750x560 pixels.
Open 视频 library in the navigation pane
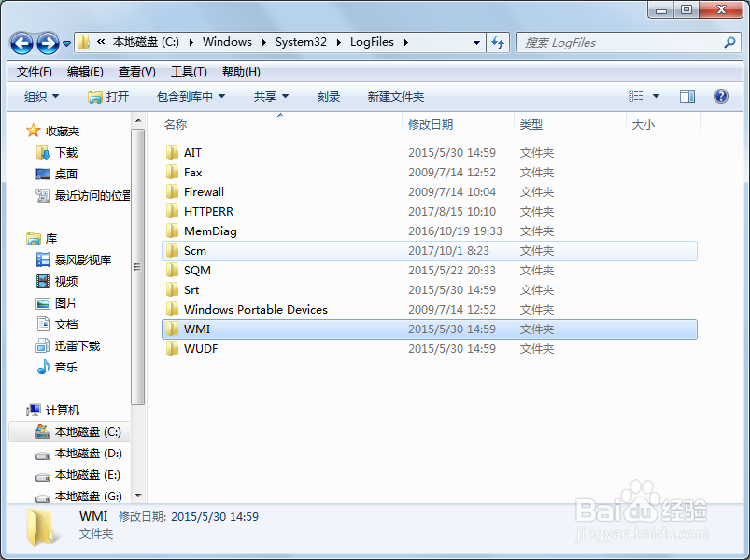(x=66, y=282)
